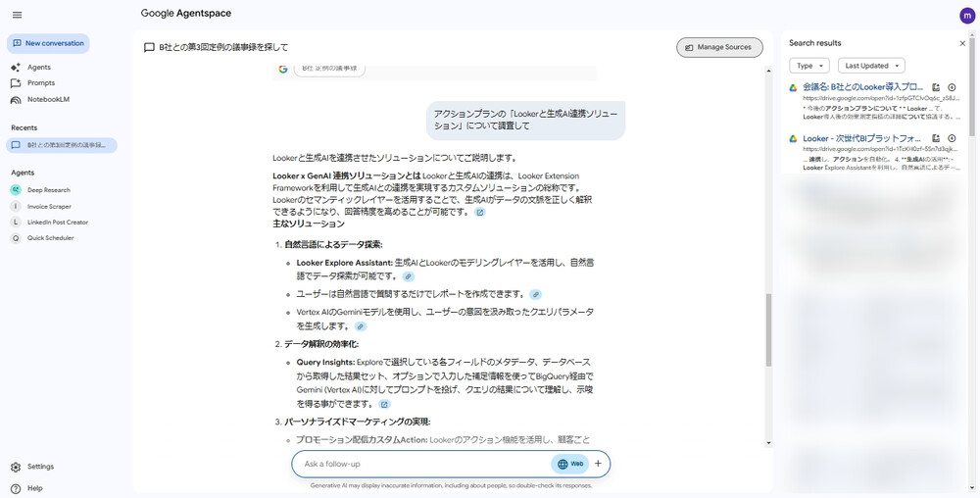Open result 'Looker - 次世代BIプラットフォ...'
Image resolution: width=980 pixels, height=498 pixels.
pos(863,139)
